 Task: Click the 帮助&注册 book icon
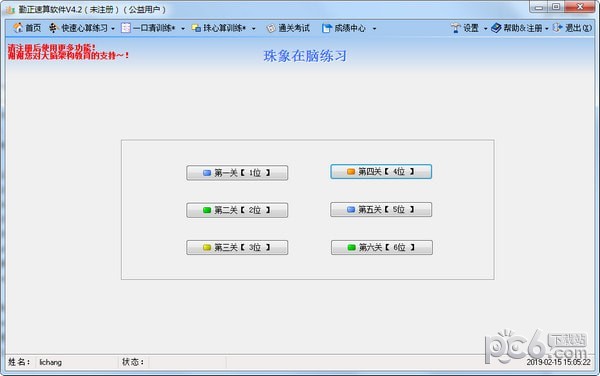pyautogui.click(x=496, y=28)
